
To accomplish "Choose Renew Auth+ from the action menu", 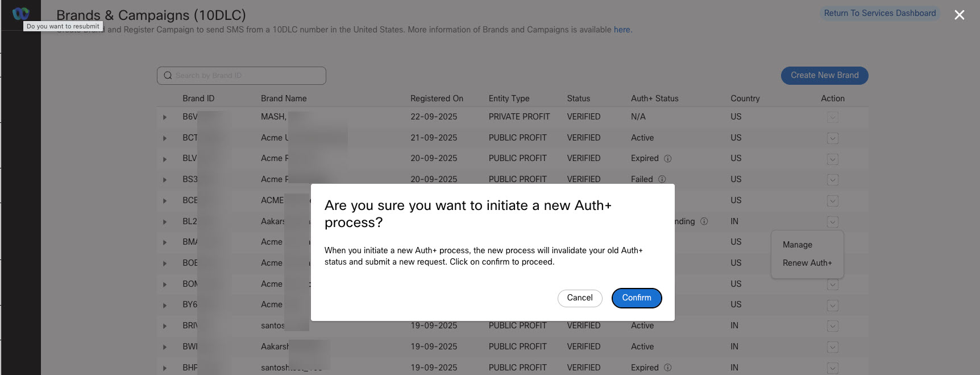I will point(807,263).
